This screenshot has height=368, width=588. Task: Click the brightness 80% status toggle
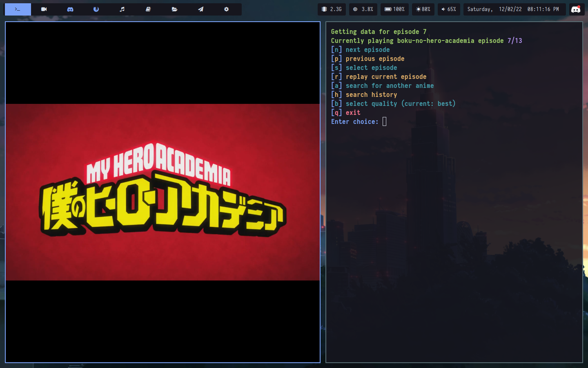(423, 9)
